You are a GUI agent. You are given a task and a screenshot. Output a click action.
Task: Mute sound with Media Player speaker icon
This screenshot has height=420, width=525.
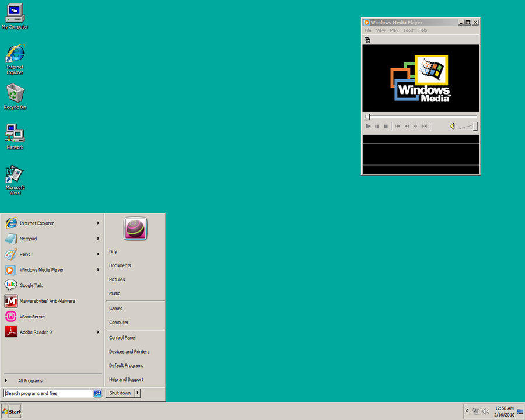(x=452, y=126)
